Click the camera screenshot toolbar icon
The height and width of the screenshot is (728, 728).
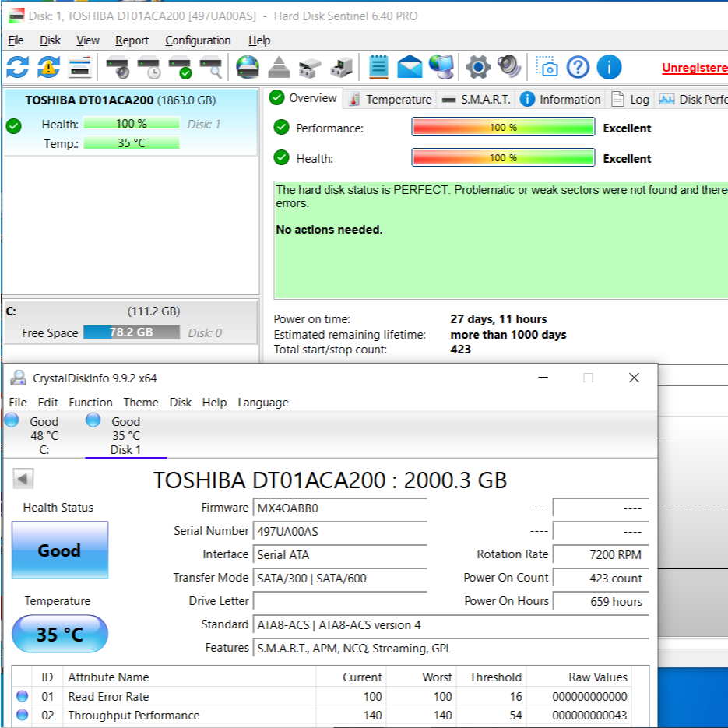[x=547, y=67]
